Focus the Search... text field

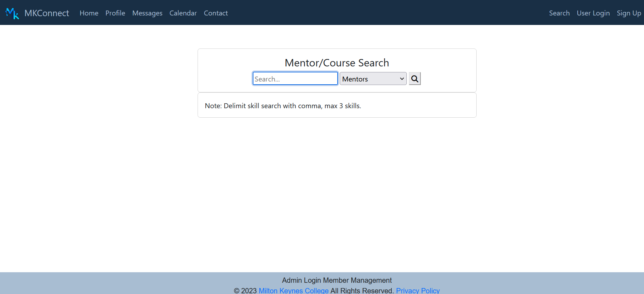[295, 79]
